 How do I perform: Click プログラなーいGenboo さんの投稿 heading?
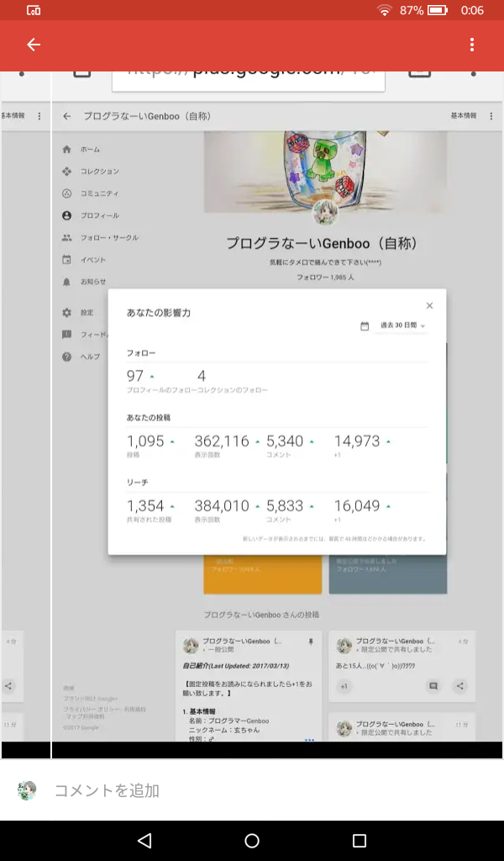point(261,615)
